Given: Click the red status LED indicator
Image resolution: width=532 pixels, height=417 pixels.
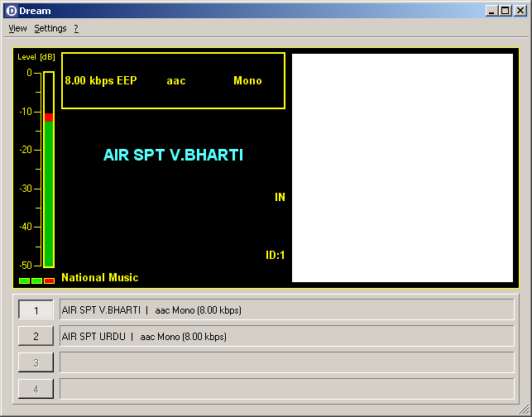Looking at the screenshot, I should point(49,280).
